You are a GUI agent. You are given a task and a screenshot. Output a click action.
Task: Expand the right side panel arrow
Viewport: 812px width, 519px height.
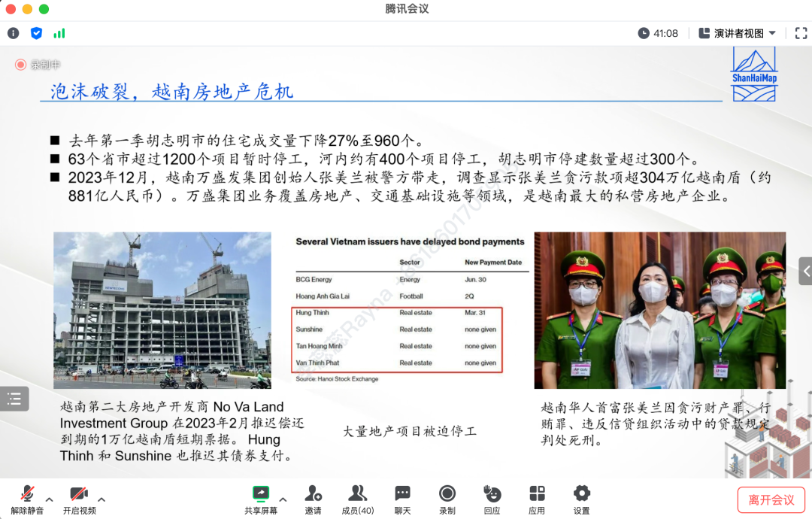806,271
